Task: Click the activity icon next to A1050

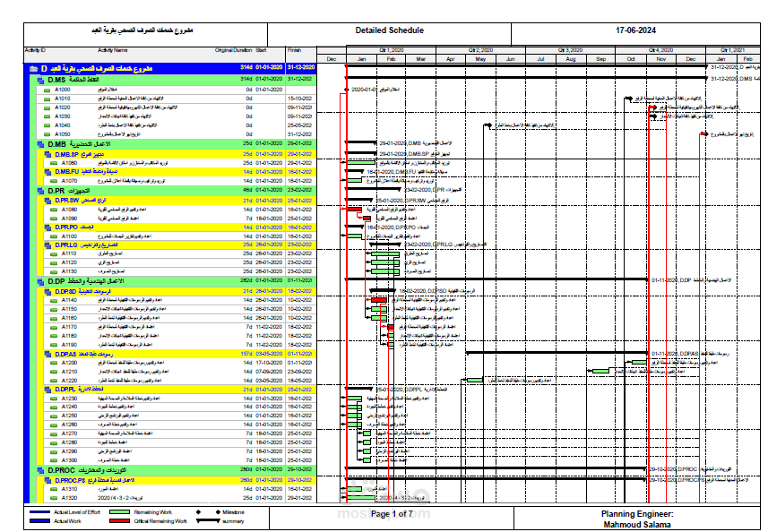Action: click(47, 135)
